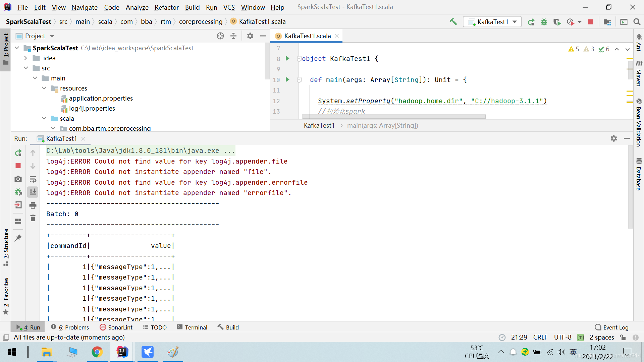This screenshot has height=362, width=644.
Task: Click the Clear All trash icon
Action: point(33,218)
